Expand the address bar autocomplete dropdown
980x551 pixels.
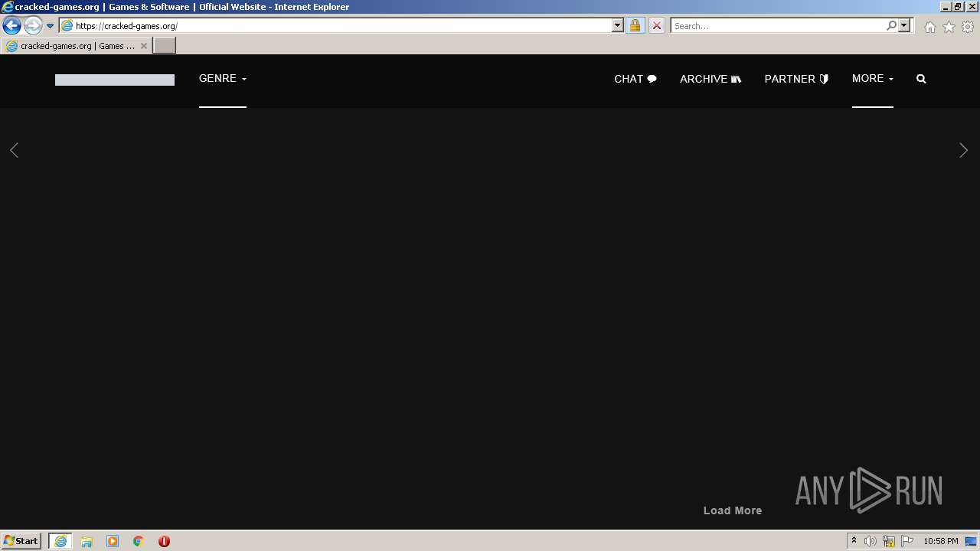click(x=618, y=26)
